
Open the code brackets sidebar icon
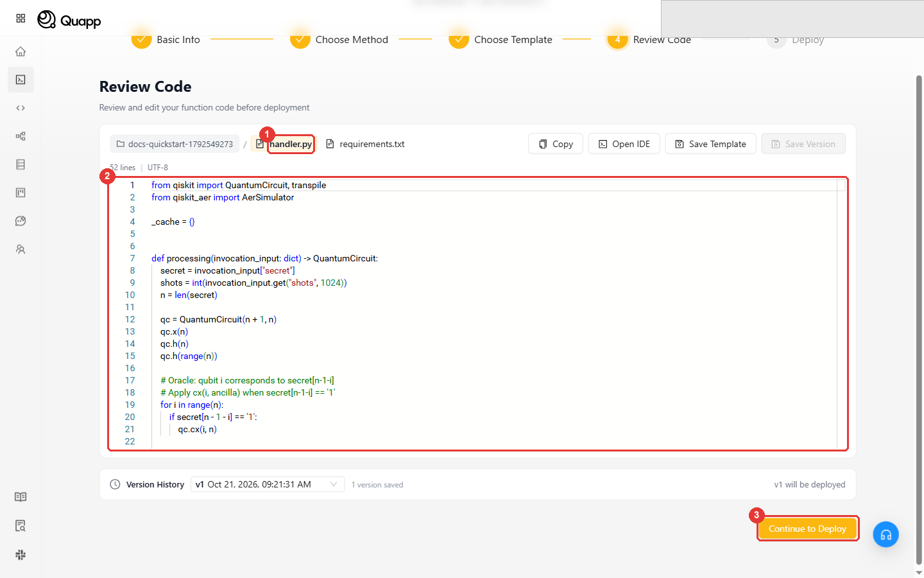click(21, 108)
